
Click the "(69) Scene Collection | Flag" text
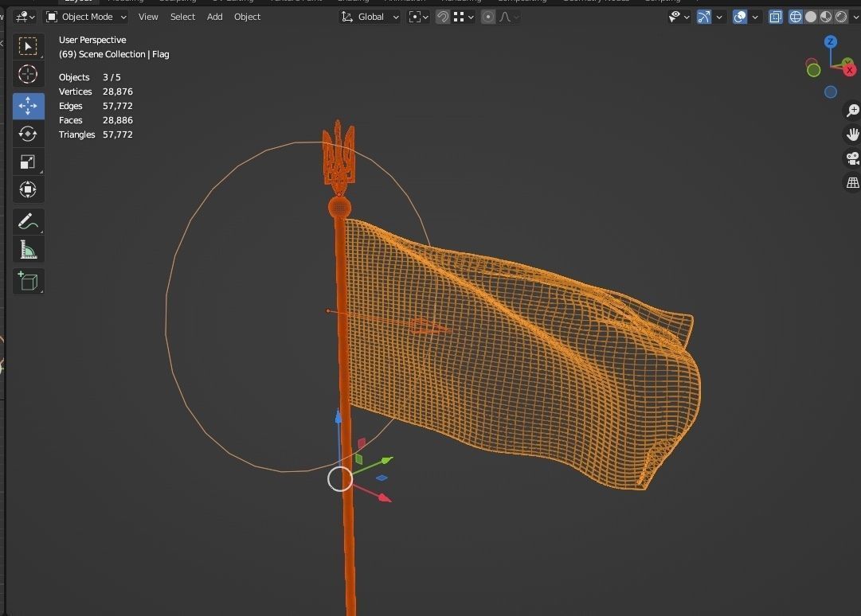(x=114, y=54)
